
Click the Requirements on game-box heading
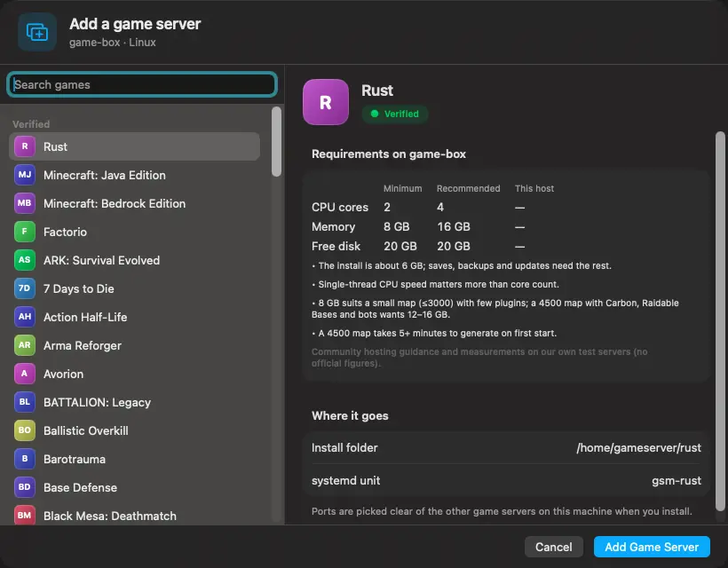pos(389,154)
